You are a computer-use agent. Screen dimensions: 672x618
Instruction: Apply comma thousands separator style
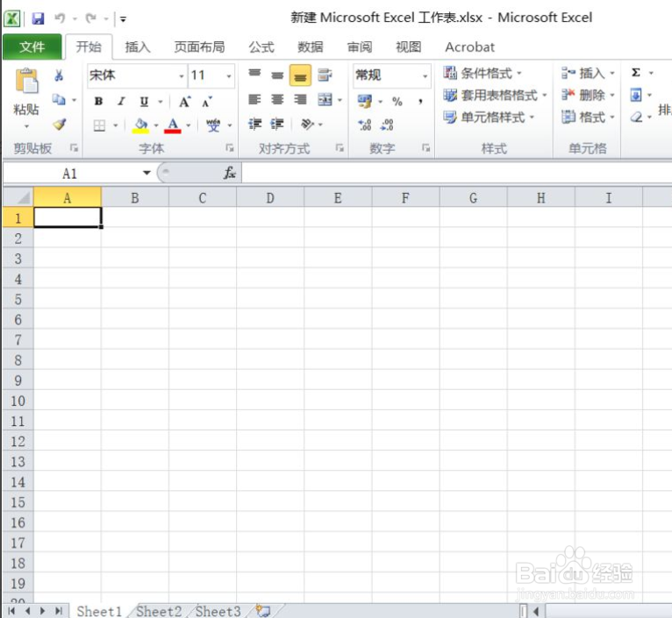420,102
